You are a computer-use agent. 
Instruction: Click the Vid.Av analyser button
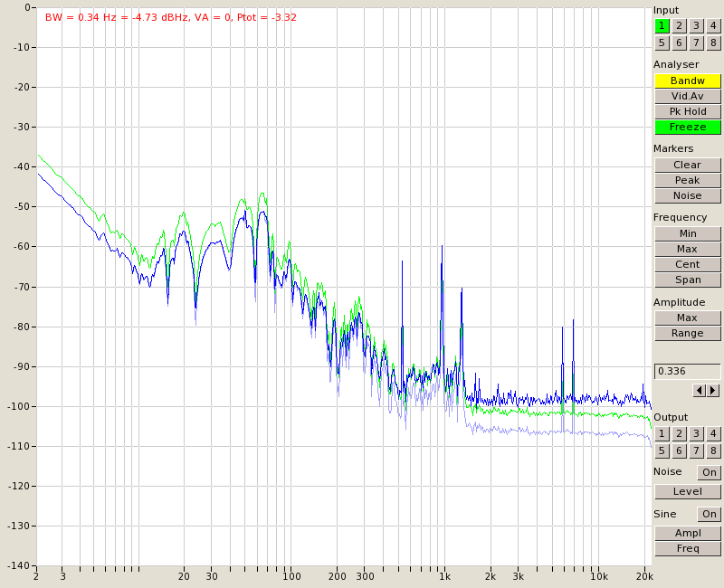tap(688, 96)
